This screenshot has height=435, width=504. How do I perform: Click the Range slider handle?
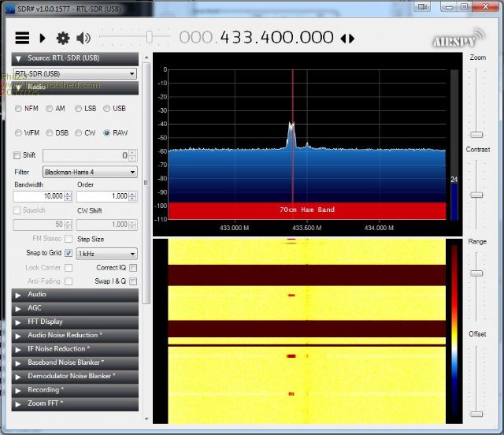pyautogui.click(x=476, y=273)
